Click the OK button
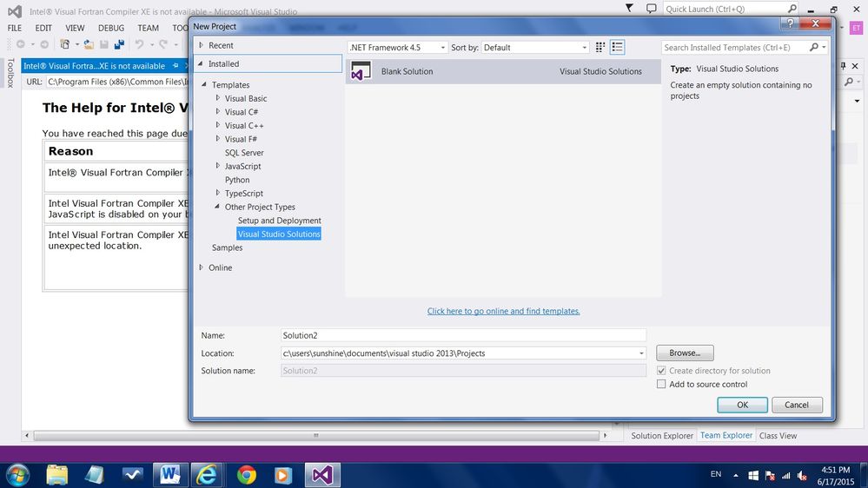The image size is (868, 488). click(742, 405)
